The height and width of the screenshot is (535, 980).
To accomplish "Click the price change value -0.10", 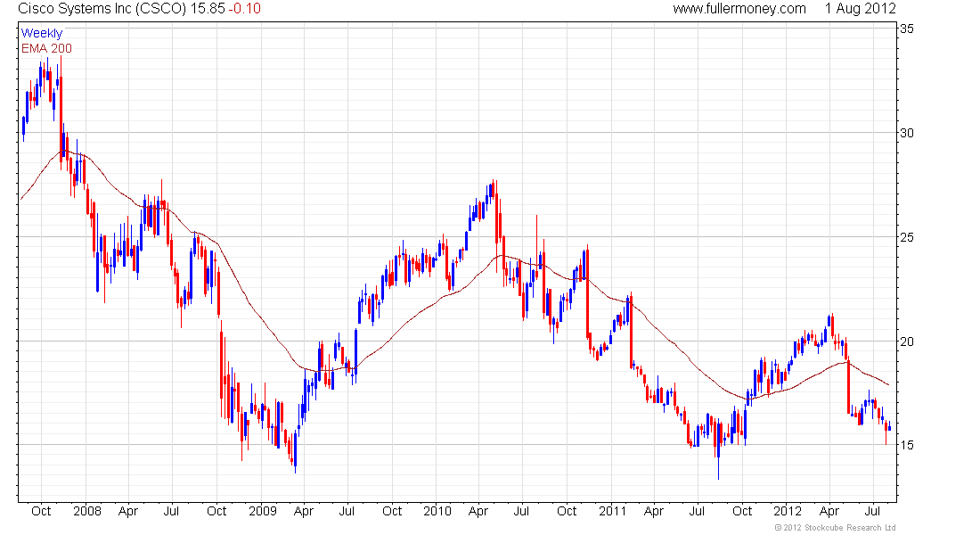I will (244, 9).
